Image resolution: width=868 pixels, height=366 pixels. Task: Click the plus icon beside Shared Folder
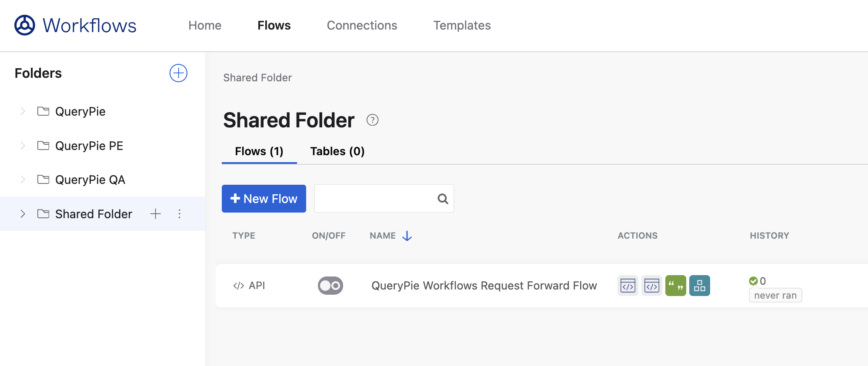pyautogui.click(x=155, y=214)
